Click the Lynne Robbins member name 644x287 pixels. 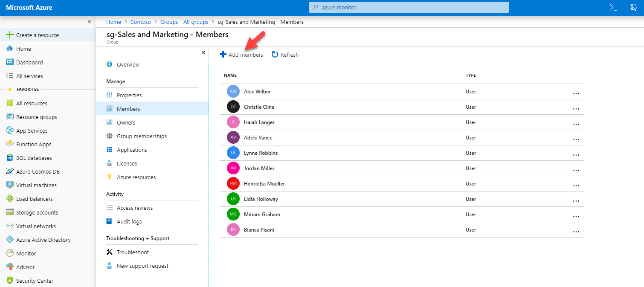click(x=261, y=153)
